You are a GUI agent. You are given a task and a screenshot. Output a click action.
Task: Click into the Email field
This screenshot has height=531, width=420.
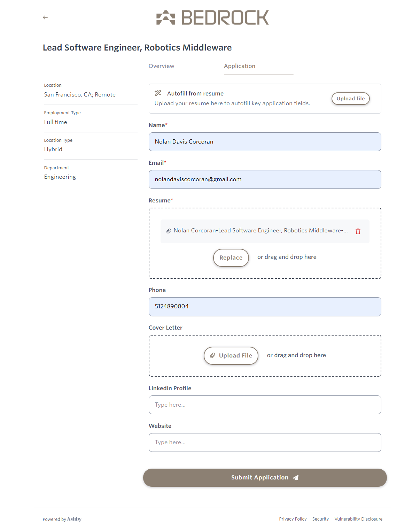click(265, 179)
